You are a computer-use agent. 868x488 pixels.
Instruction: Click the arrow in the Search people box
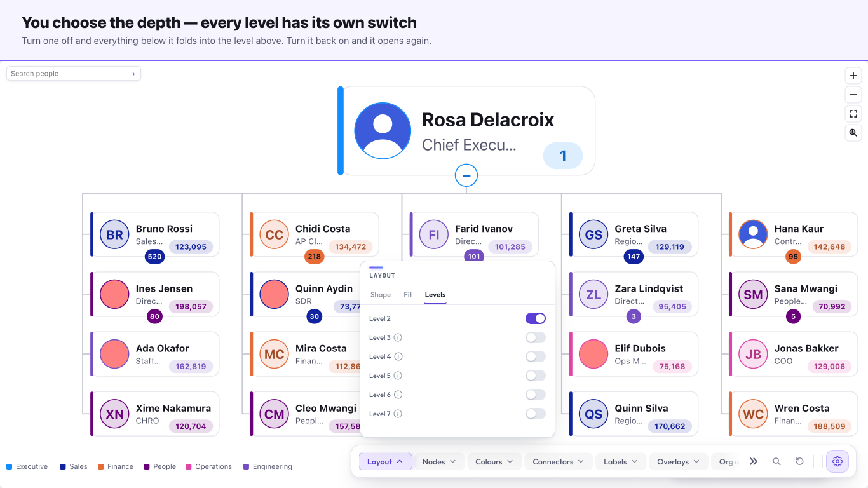(133, 74)
